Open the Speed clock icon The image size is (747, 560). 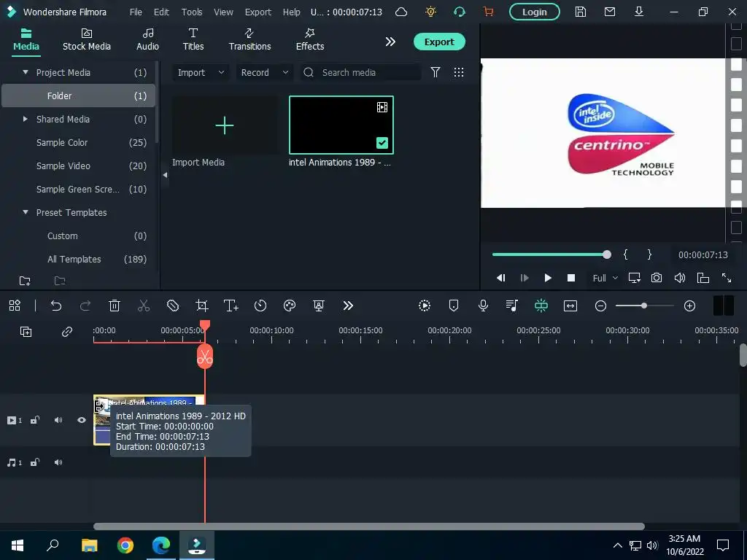click(x=260, y=306)
